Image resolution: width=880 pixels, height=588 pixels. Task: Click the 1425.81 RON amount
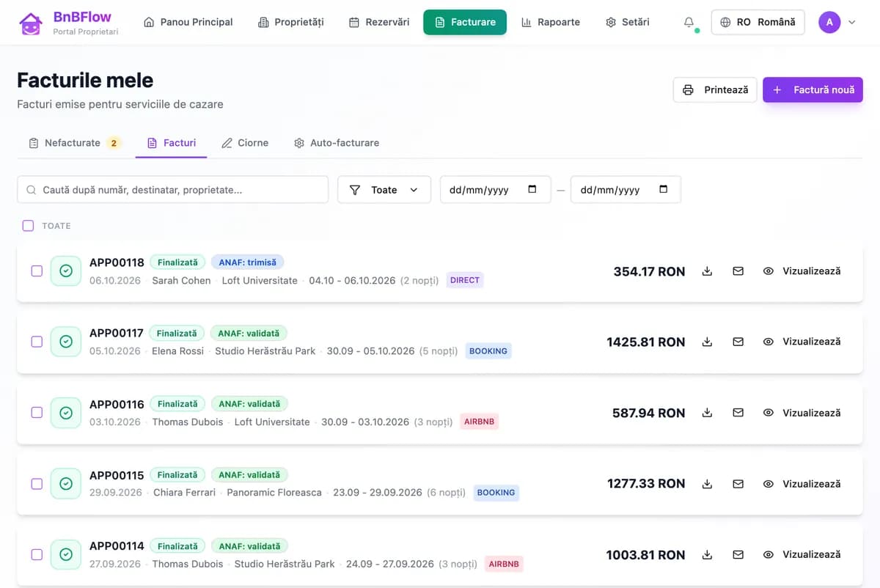point(646,342)
